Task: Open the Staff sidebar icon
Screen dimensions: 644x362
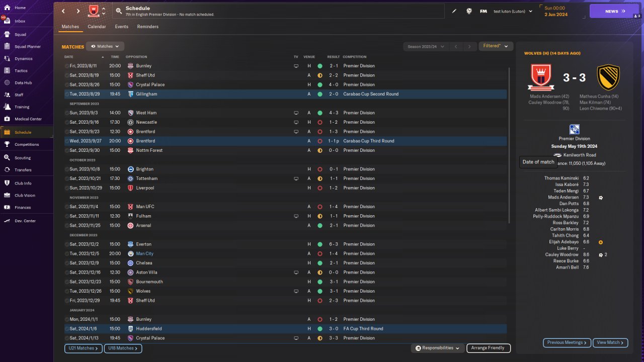Action: click(x=7, y=95)
